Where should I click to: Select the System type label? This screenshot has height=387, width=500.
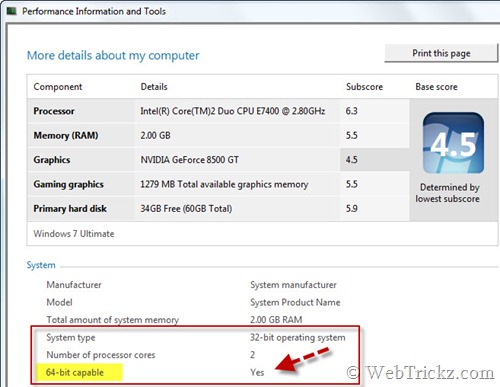[x=71, y=338]
